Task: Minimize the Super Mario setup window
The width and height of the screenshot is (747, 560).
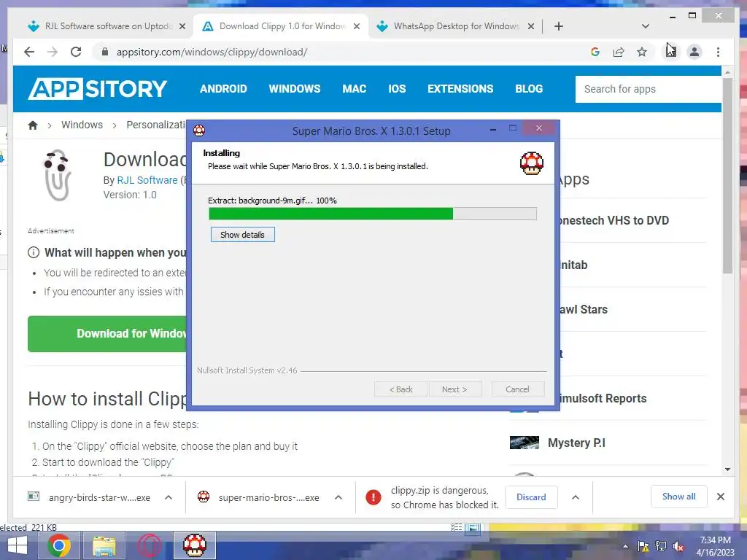Action: [x=493, y=128]
